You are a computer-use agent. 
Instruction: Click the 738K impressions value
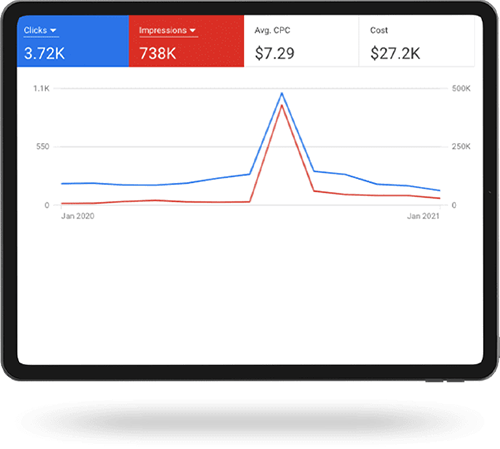[158, 53]
